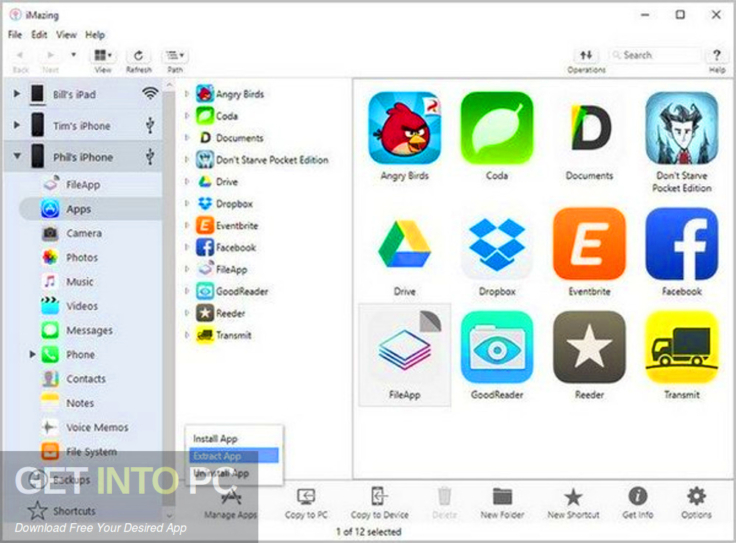Screen dimensions: 736x543
Task: Click the Copy to Device icon
Action: (x=378, y=496)
